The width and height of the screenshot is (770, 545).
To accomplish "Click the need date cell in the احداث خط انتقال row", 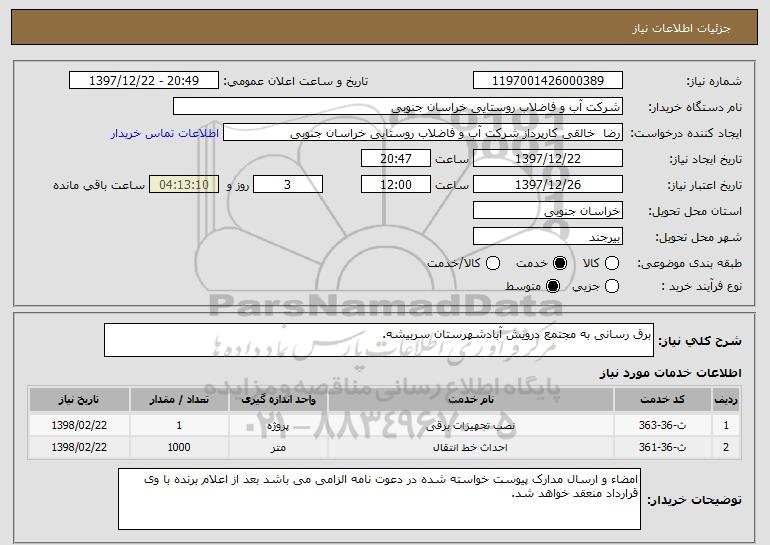I will click(79, 447).
